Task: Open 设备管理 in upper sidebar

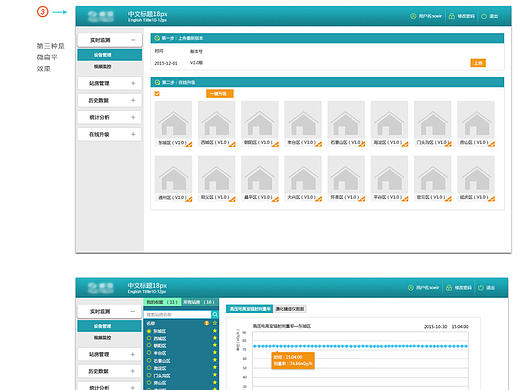Action: (x=110, y=55)
